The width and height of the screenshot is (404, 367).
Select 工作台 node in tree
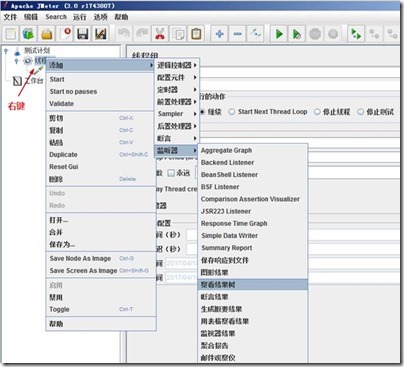point(34,81)
